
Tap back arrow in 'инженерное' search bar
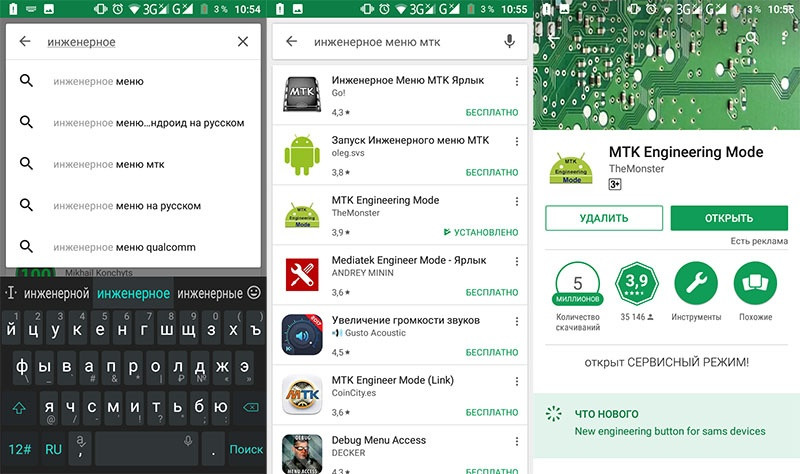(x=25, y=41)
